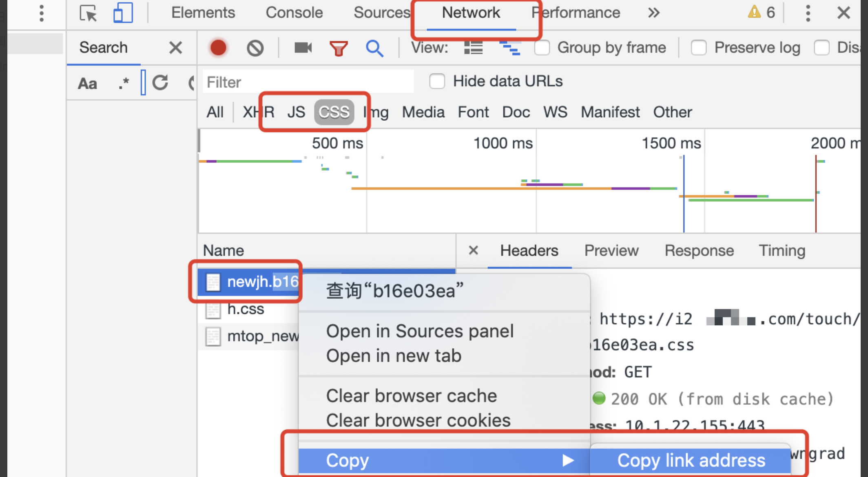Expand more DevTools tabs chevron
This screenshot has width=868, height=477.
(x=653, y=13)
